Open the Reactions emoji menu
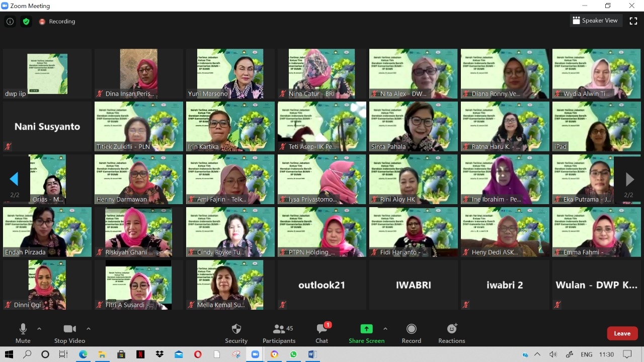 [x=451, y=333]
